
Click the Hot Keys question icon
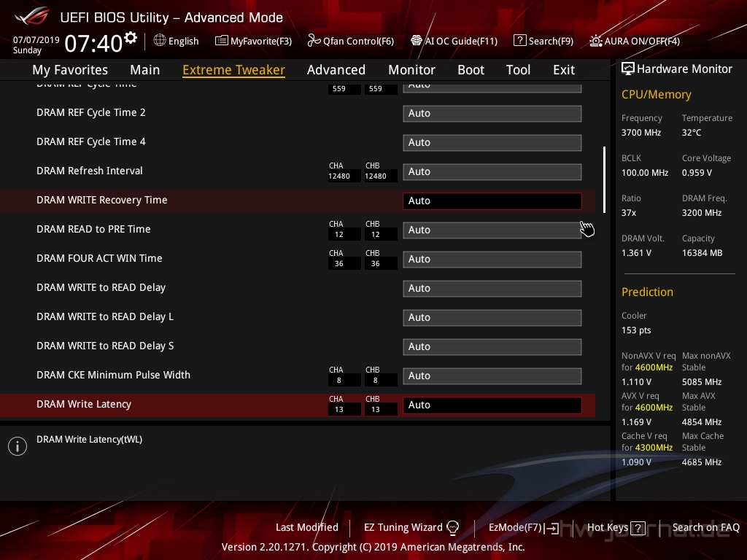click(x=638, y=528)
